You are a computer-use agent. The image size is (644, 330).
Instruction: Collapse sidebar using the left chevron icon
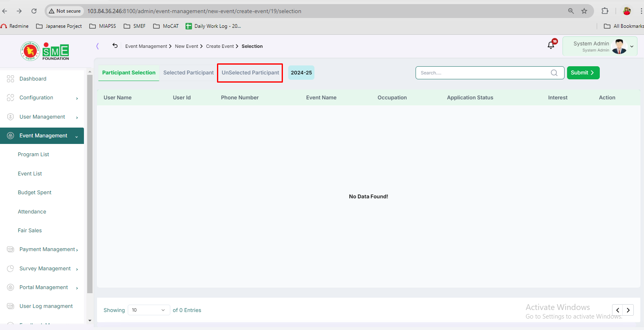(x=97, y=46)
